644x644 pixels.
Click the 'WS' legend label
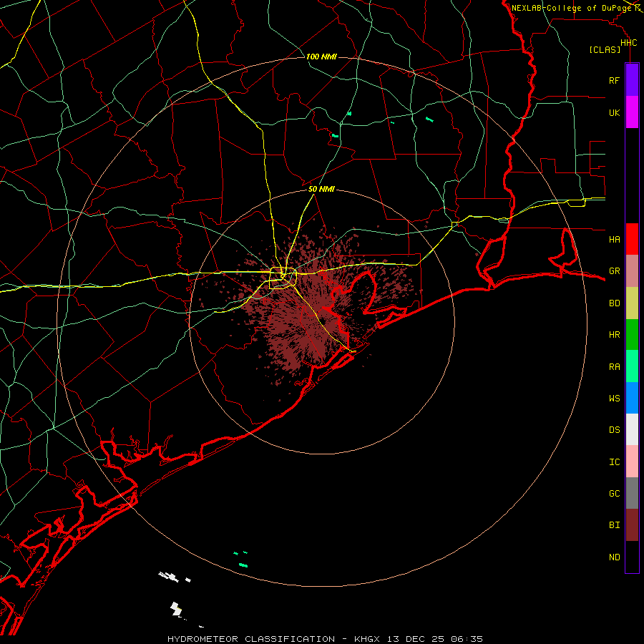click(x=614, y=399)
